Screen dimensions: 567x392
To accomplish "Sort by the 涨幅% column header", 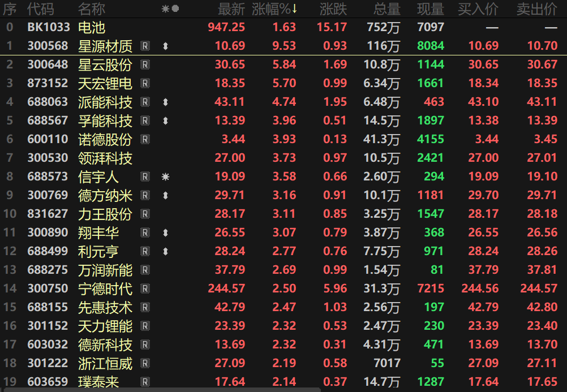I will [x=274, y=9].
